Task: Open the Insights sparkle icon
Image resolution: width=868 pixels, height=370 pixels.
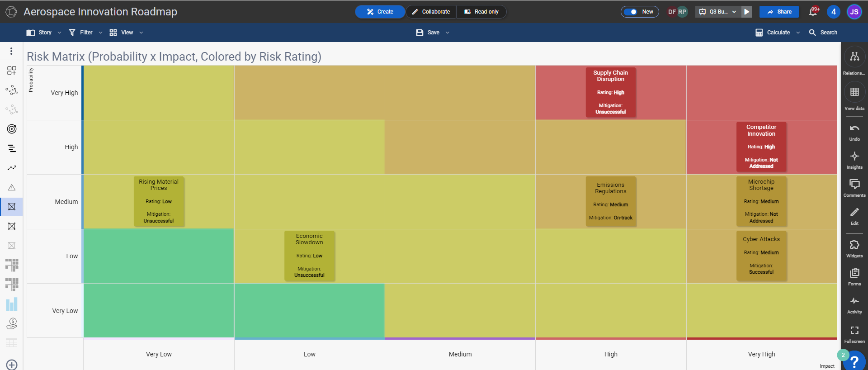Action: coord(854,157)
